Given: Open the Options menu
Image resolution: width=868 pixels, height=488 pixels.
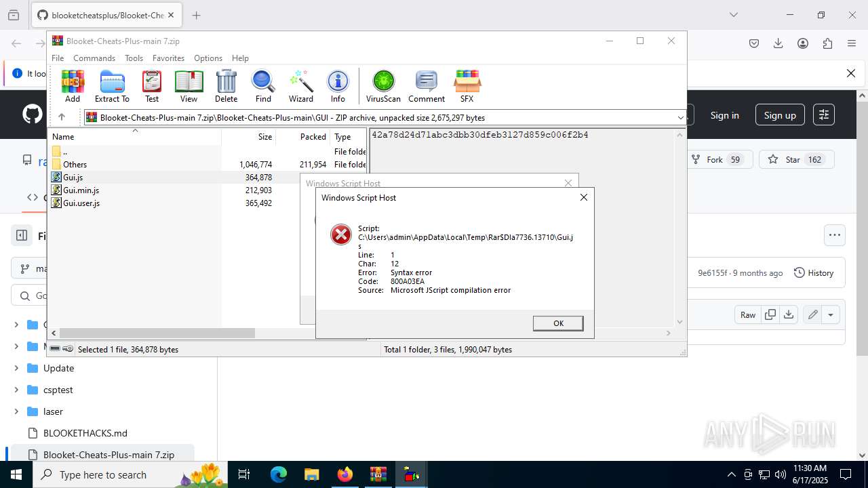Looking at the screenshot, I should (x=208, y=58).
